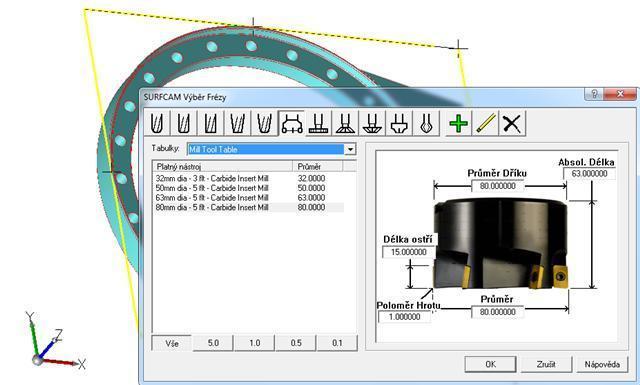Select the 32mm dia Carbide Insert Mill row

click(x=249, y=178)
